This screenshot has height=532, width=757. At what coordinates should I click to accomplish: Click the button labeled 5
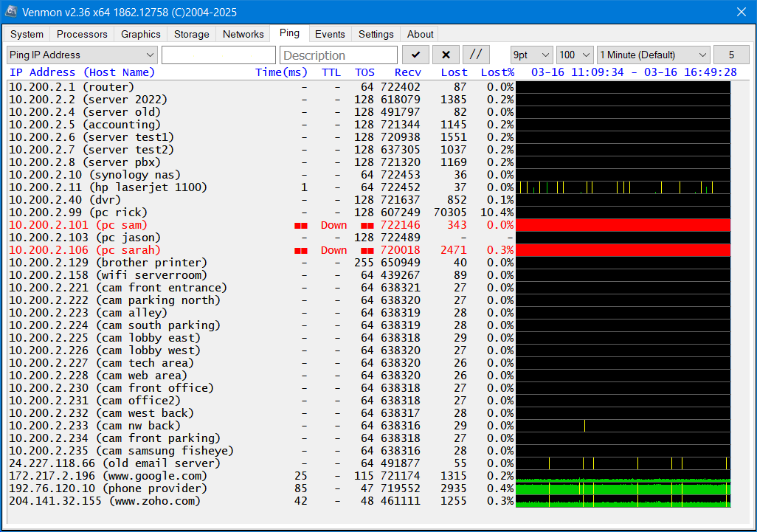[x=731, y=55]
